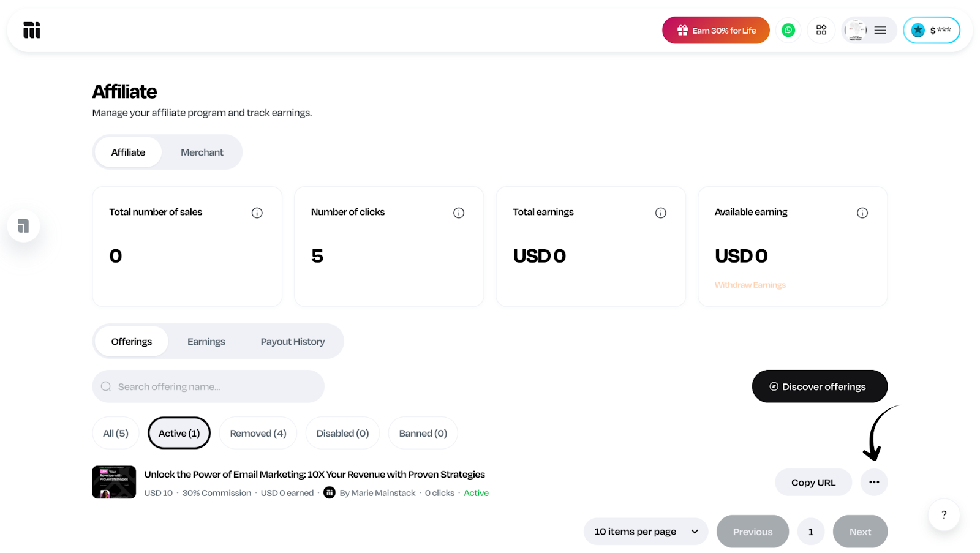Viewport: 980px width, 553px height.
Task: Focus the Search offering name field
Action: pos(208,386)
